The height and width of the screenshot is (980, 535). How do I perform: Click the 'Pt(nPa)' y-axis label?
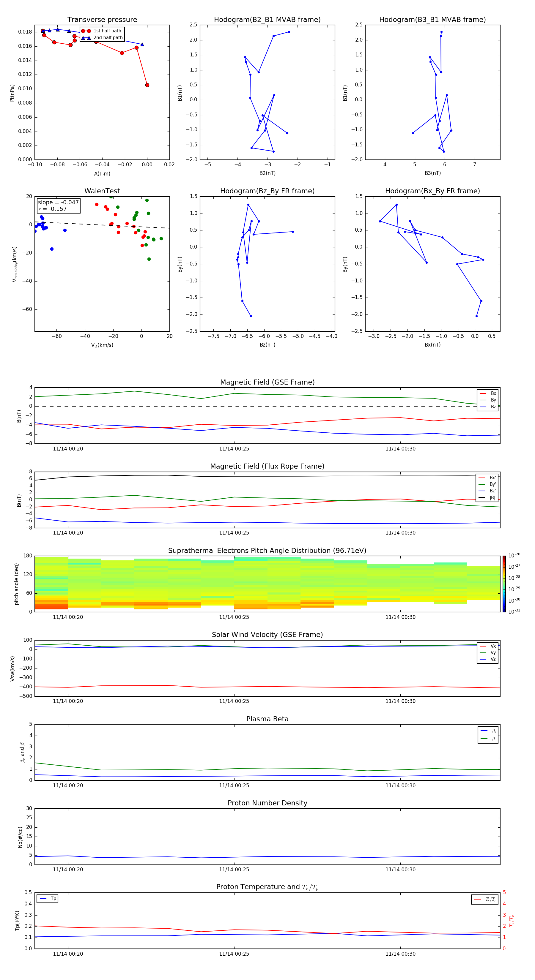click(12, 93)
